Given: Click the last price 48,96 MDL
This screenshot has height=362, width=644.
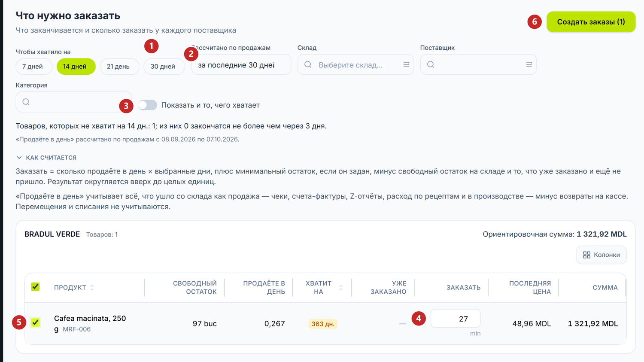Looking at the screenshot, I should [x=532, y=324].
